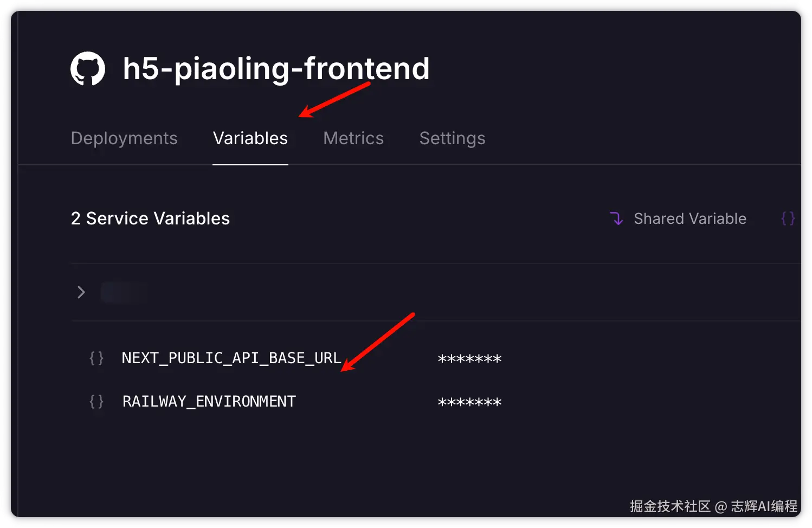The height and width of the screenshot is (528, 812).
Task: Select the Variables tab
Action: pyautogui.click(x=250, y=138)
